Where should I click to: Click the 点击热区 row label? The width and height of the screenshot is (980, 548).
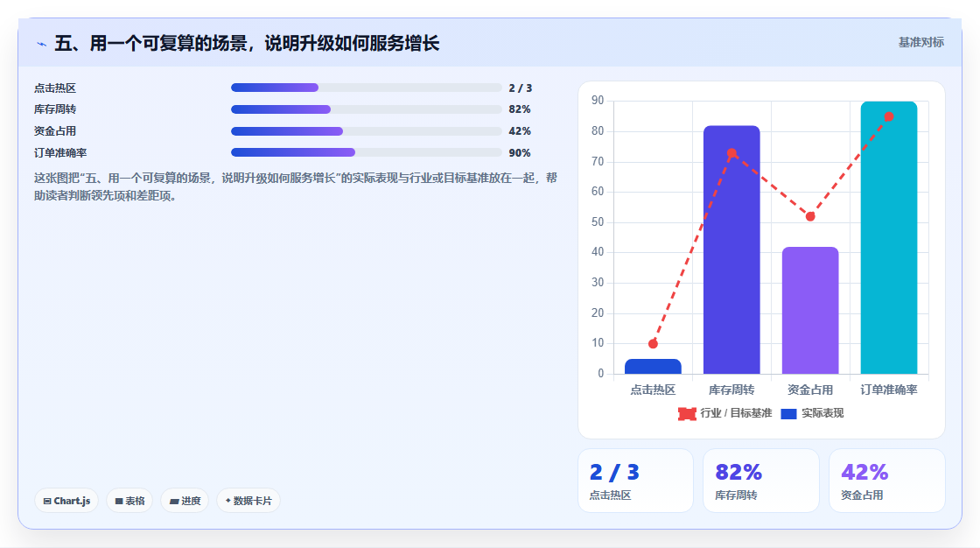[x=55, y=88]
